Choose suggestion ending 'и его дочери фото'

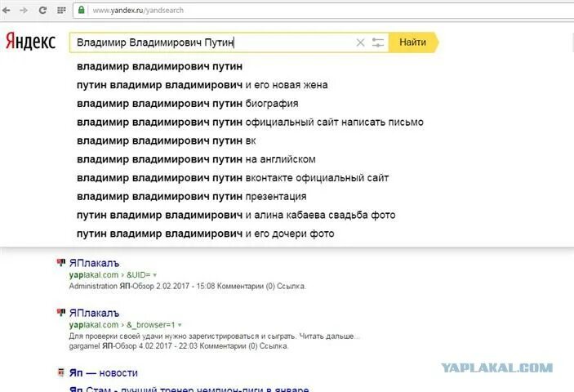tap(206, 234)
